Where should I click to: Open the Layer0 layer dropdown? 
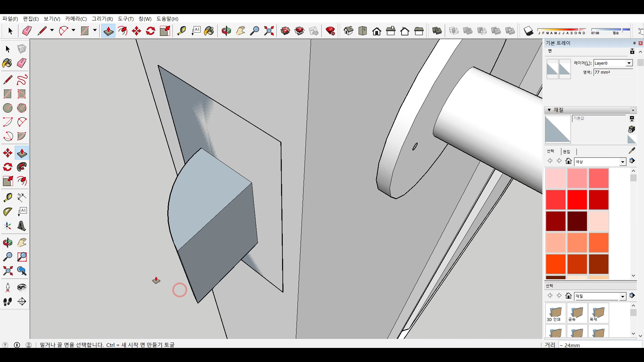coord(629,63)
